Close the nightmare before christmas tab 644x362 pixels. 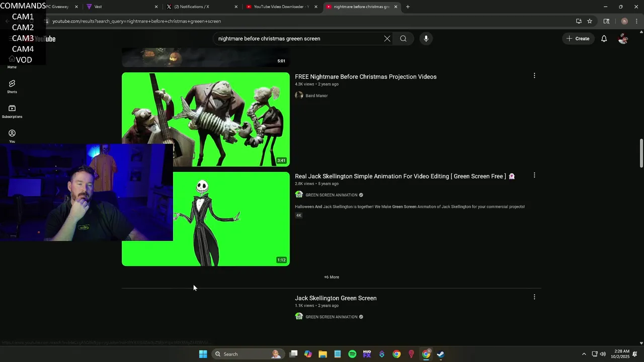click(395, 7)
